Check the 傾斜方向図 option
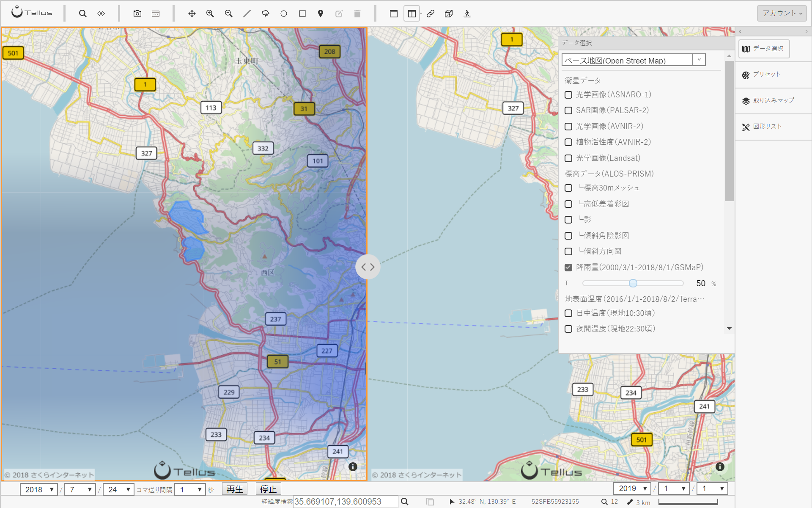 (568, 251)
